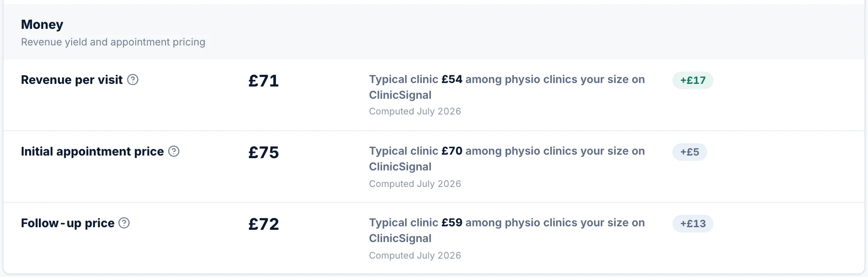868x277 pixels.
Task: Click Computed July 2026 under Follow-up price
Action: point(415,256)
